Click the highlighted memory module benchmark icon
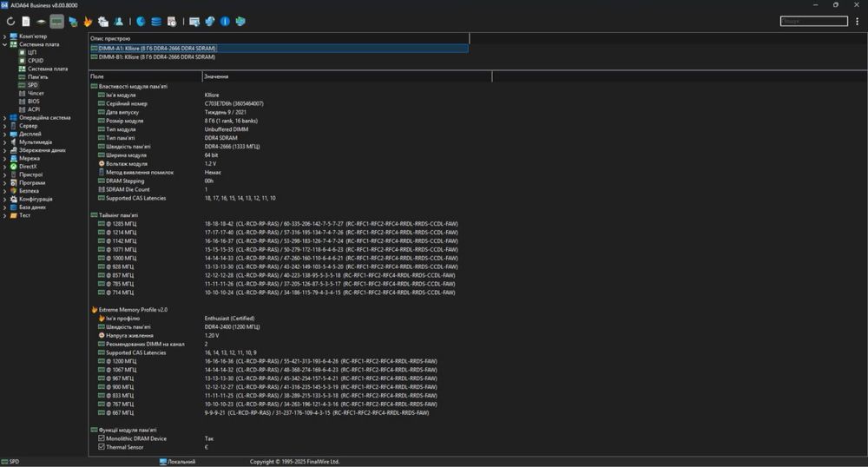The image size is (868, 467). point(57,22)
